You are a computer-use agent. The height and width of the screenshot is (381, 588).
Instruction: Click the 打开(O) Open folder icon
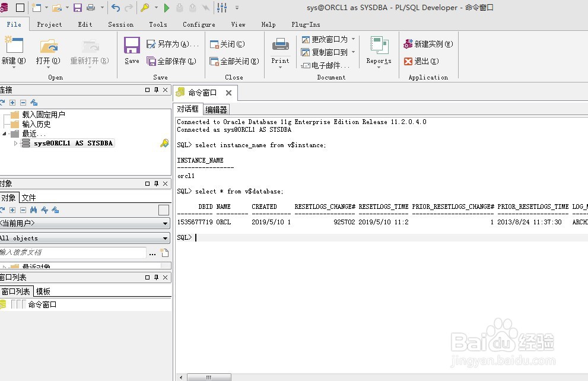click(49, 46)
